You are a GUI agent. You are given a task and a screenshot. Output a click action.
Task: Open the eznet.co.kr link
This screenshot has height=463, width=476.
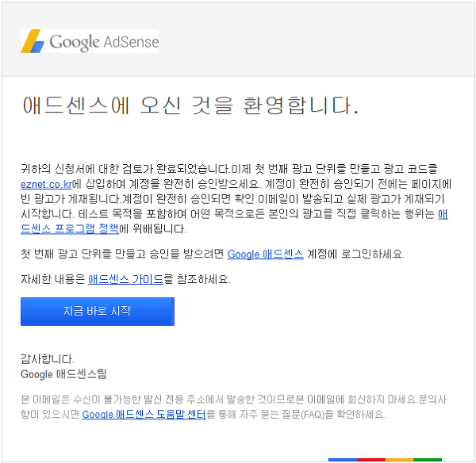click(x=47, y=184)
